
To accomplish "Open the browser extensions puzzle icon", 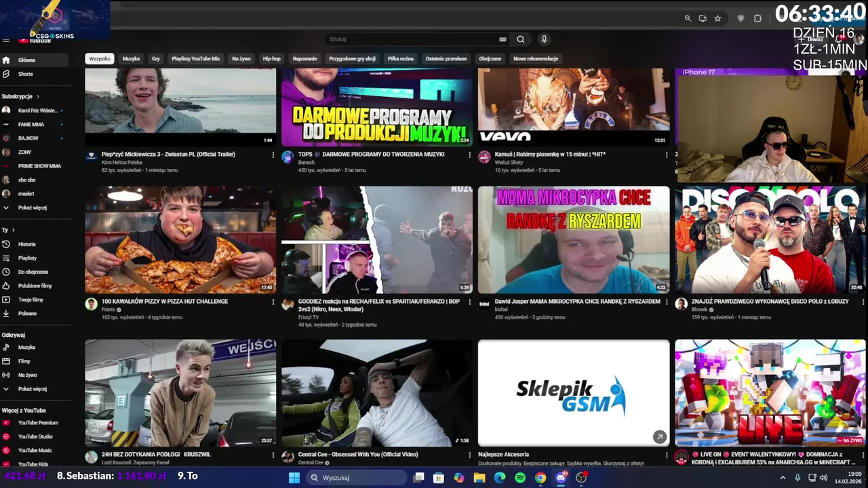I will [x=757, y=18].
